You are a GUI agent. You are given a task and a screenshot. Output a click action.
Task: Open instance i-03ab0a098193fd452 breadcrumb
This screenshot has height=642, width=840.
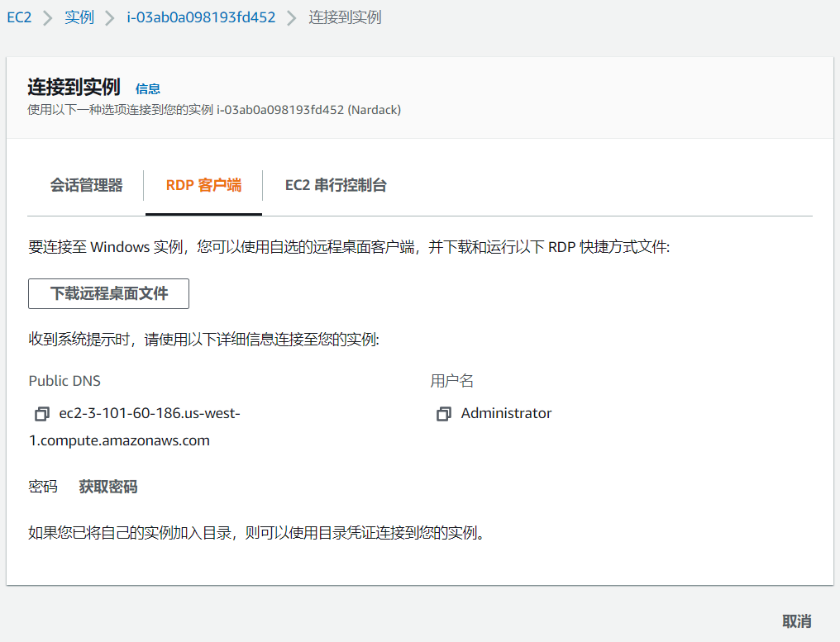click(x=201, y=17)
